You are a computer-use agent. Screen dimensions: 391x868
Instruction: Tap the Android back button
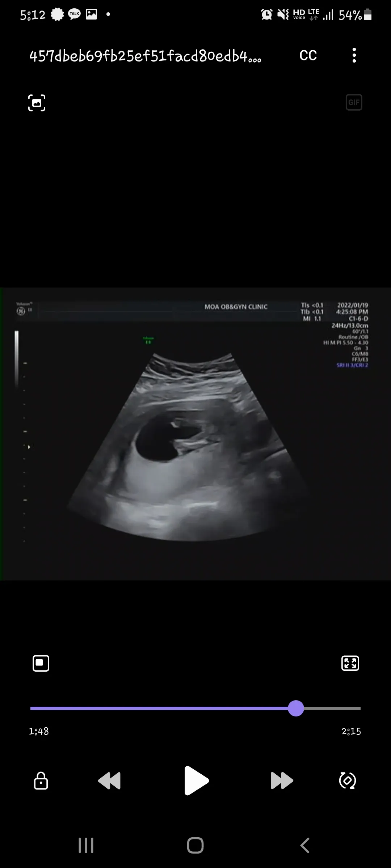(x=305, y=846)
